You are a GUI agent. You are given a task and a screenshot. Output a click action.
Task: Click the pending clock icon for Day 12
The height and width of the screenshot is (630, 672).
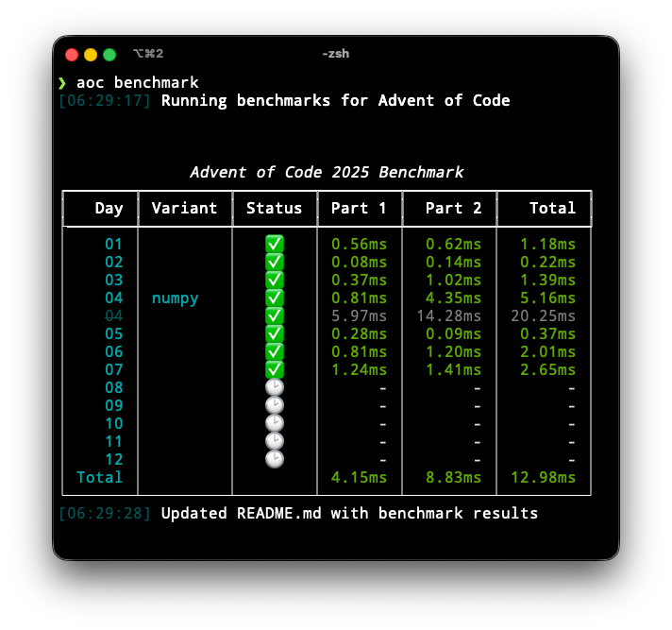(275, 459)
